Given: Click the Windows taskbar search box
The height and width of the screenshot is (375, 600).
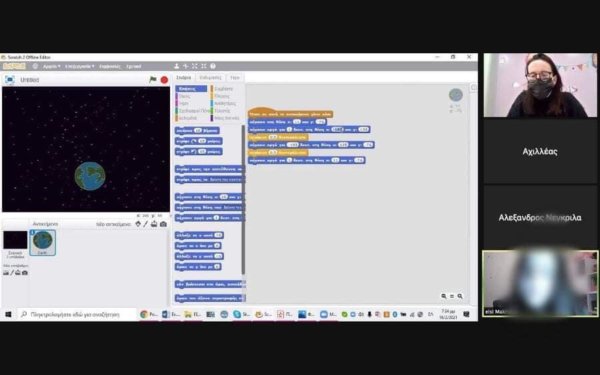Looking at the screenshot, I should 77,314.
